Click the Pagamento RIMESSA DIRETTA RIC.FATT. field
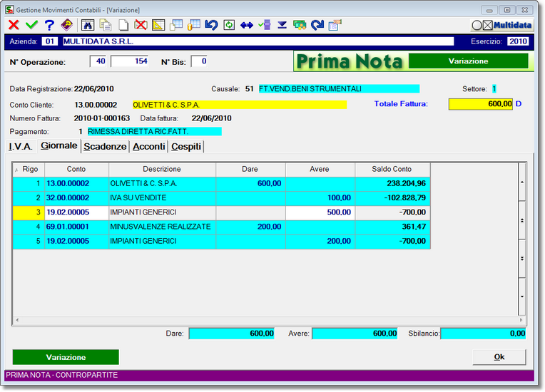The height and width of the screenshot is (392, 545). (x=154, y=132)
